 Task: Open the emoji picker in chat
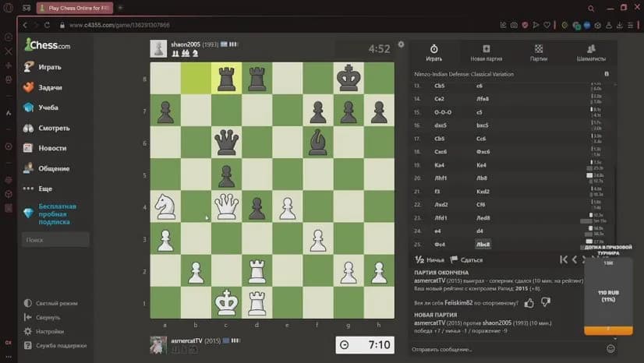tap(610, 348)
